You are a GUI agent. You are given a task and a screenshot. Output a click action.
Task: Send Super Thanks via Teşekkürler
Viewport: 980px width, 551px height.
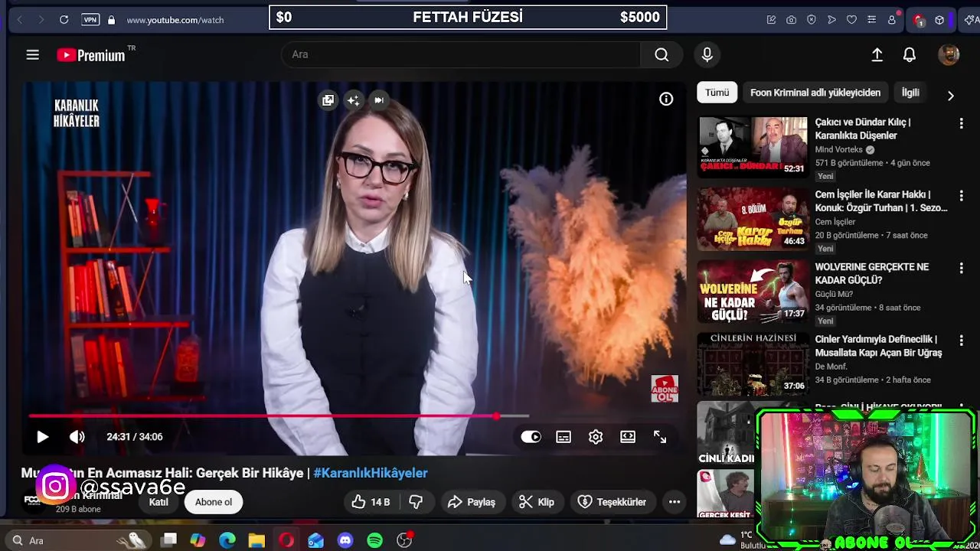(612, 502)
